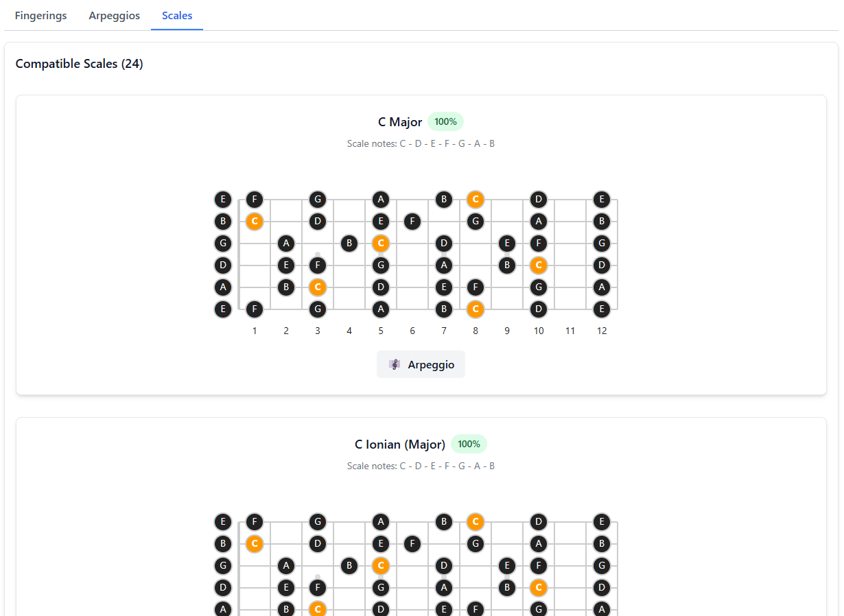Viewport: 844px width, 616px height.
Task: Click the 100% badge beside C Major
Action: [445, 122]
